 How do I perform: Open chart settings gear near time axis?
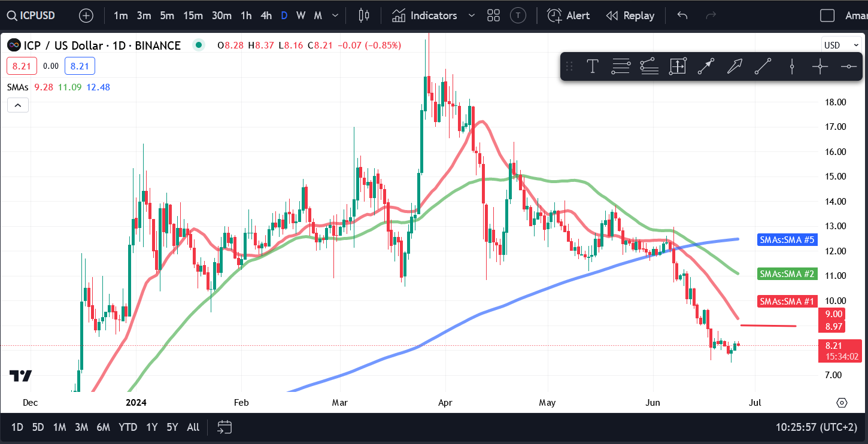coord(842,403)
